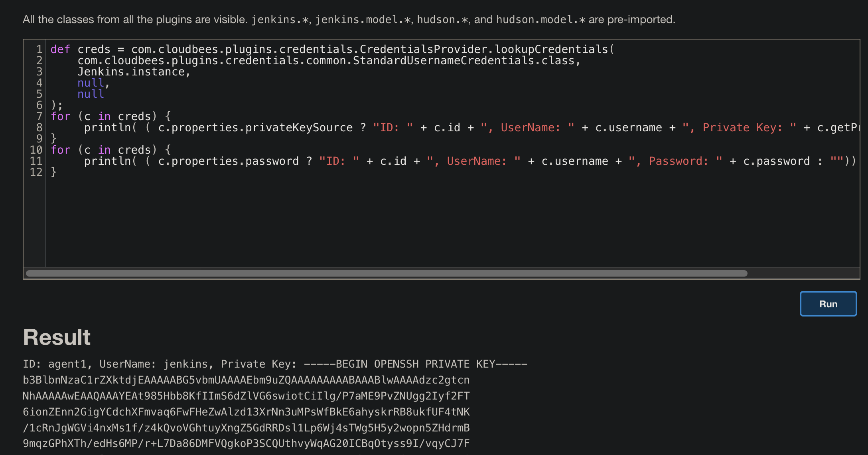Click line number 10 in the gutter
Image resolution: width=868 pixels, height=455 pixels.
coord(36,150)
